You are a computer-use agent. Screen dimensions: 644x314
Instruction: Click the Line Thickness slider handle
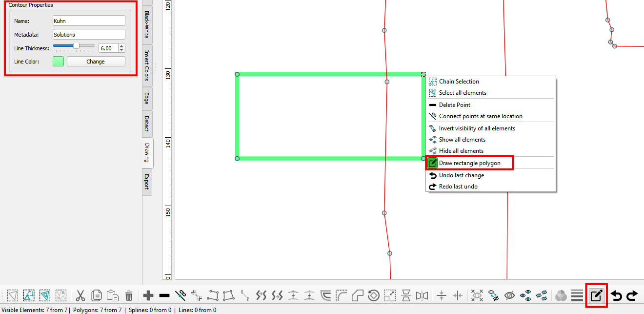click(76, 45)
